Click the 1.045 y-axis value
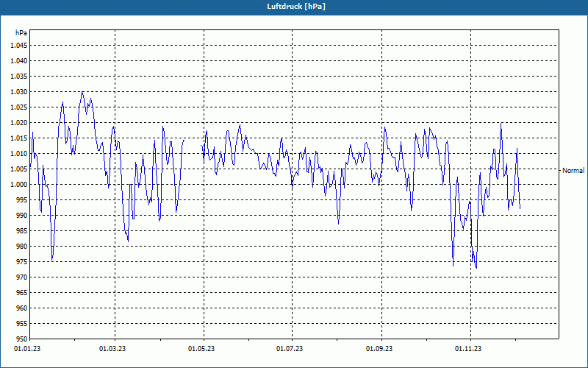The height and width of the screenshot is (368, 588). click(19, 46)
